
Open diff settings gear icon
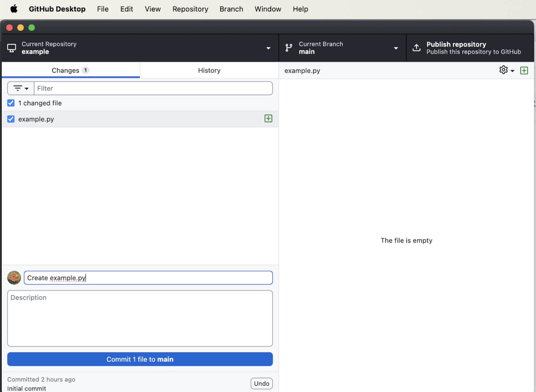coord(503,70)
